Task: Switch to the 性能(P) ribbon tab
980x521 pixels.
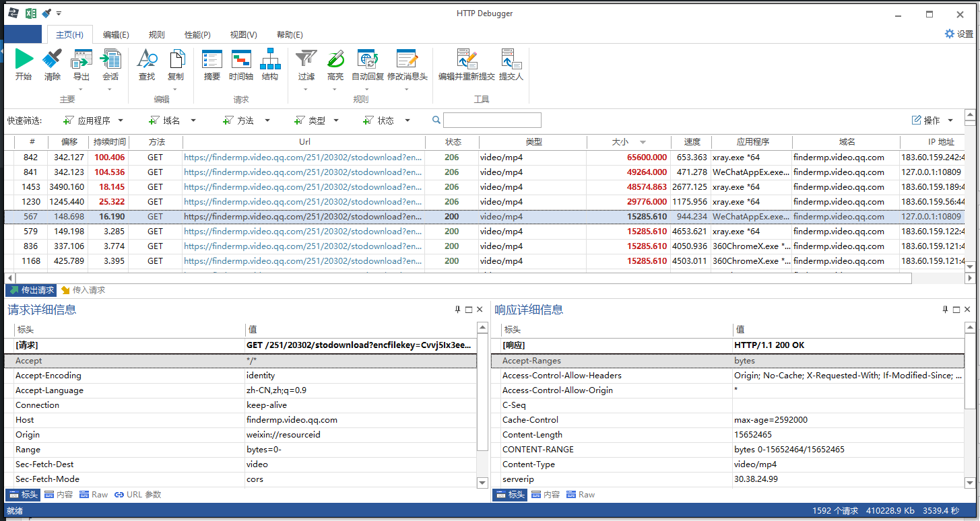Action: (198, 35)
